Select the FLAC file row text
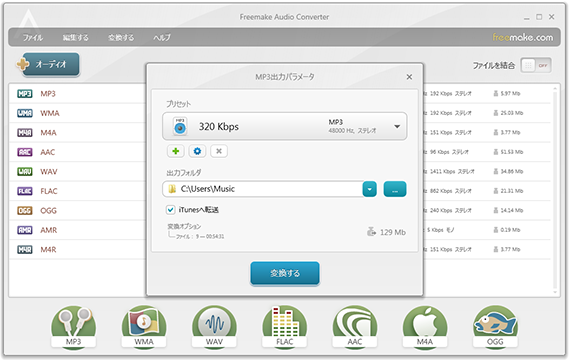 pos(49,191)
